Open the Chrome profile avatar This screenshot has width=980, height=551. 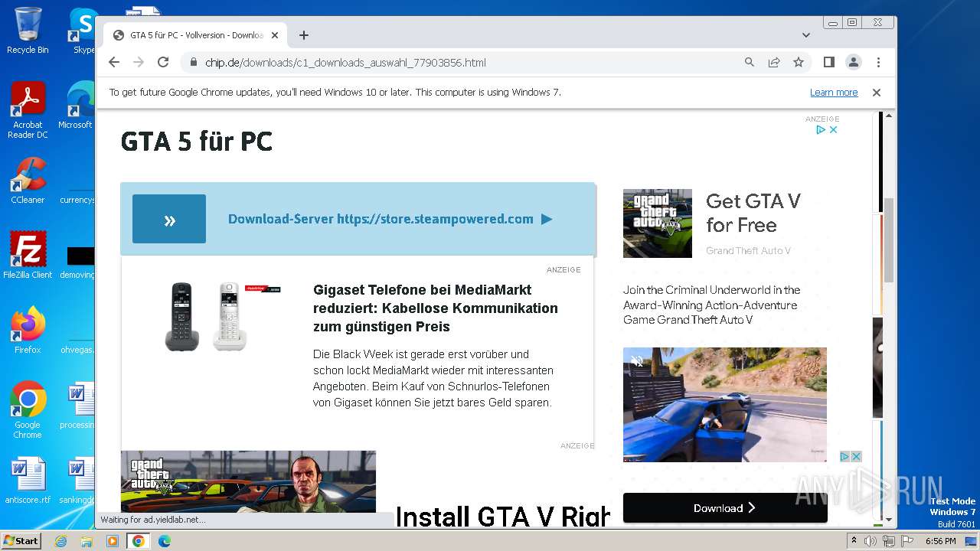[853, 62]
